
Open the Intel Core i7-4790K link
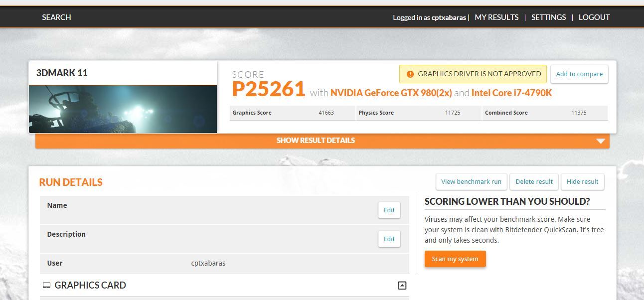pyautogui.click(x=511, y=93)
